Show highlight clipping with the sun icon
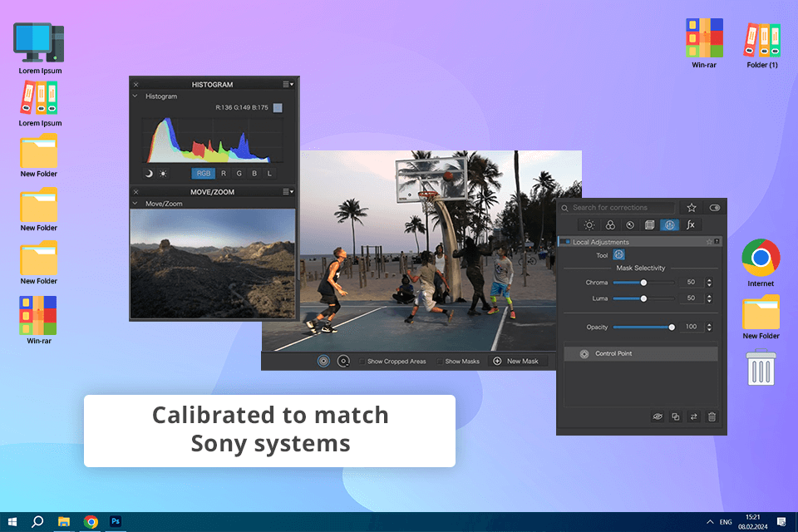The height and width of the screenshot is (532, 798). coord(163,174)
